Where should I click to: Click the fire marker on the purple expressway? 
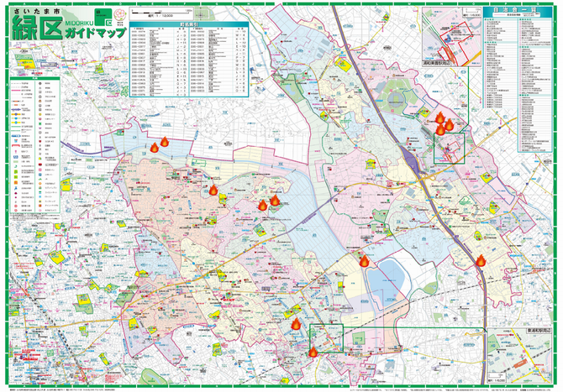pos(481,261)
